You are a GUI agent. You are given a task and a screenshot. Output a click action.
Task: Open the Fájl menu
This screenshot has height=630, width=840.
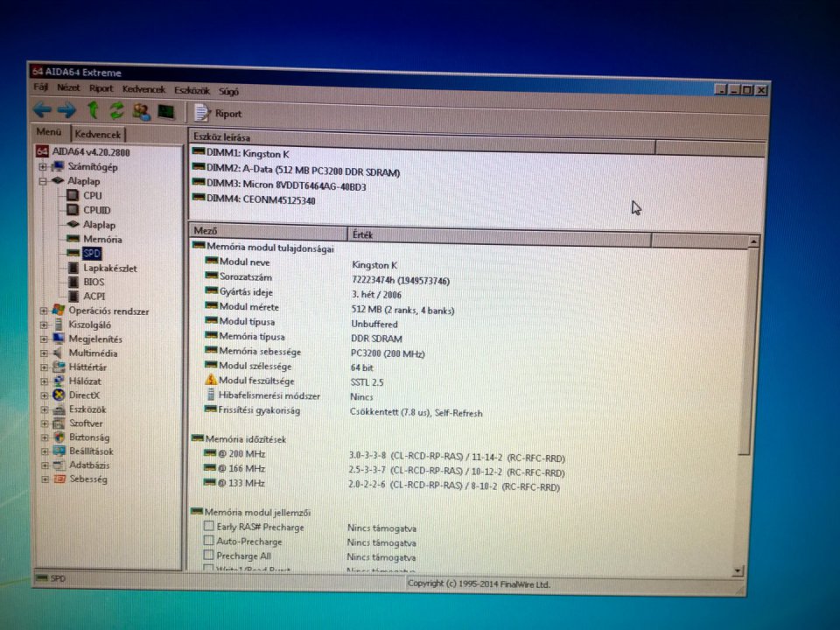(x=40, y=87)
